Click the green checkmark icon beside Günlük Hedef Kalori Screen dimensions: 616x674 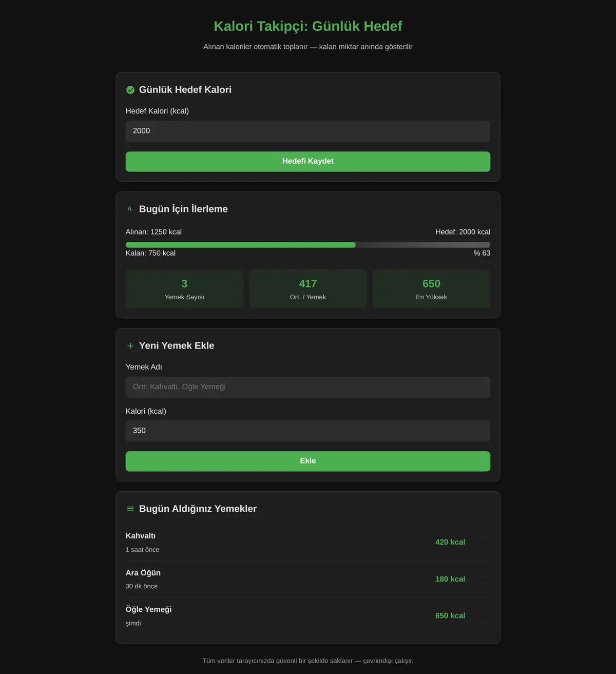coord(130,90)
